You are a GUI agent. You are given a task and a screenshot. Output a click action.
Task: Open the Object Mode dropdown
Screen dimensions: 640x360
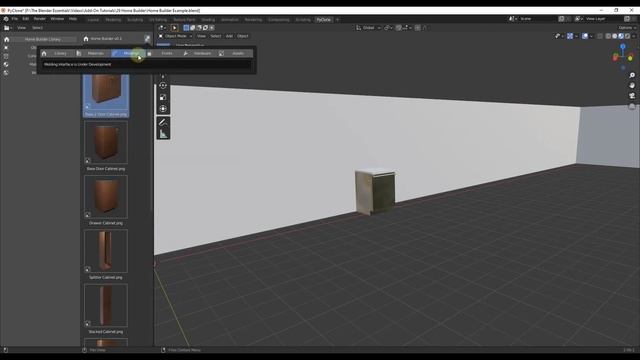[x=176, y=36]
